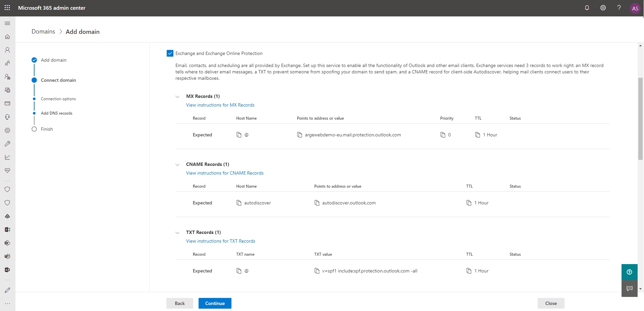Viewport: 644px width, 311px height.
Task: Open Teams & groups sidebar icon
Action: pos(7,63)
